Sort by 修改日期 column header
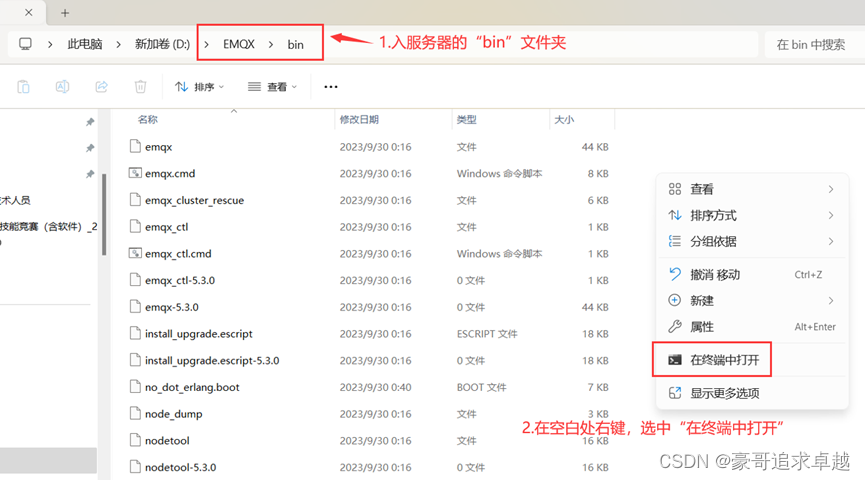This screenshot has width=865, height=480. (x=359, y=119)
